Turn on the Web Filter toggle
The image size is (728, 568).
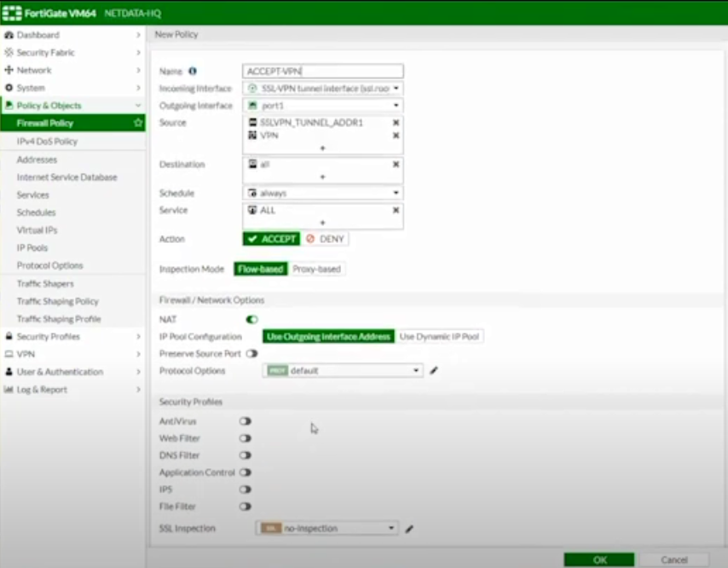(246, 438)
